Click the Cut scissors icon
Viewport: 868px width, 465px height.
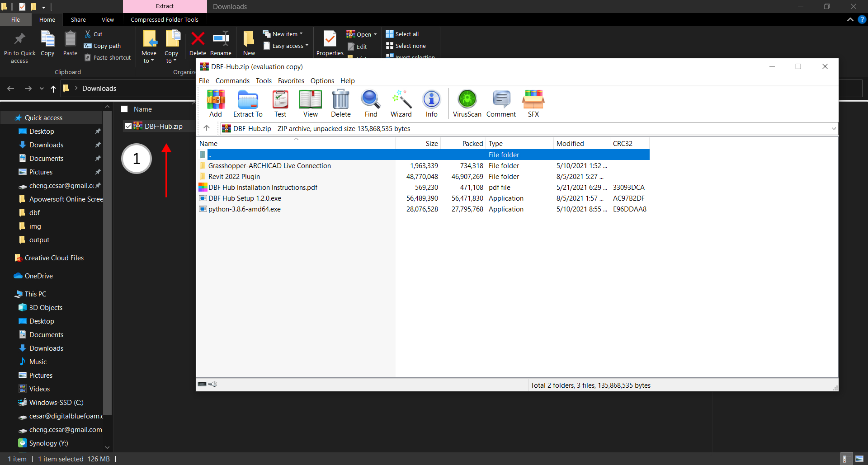click(88, 34)
